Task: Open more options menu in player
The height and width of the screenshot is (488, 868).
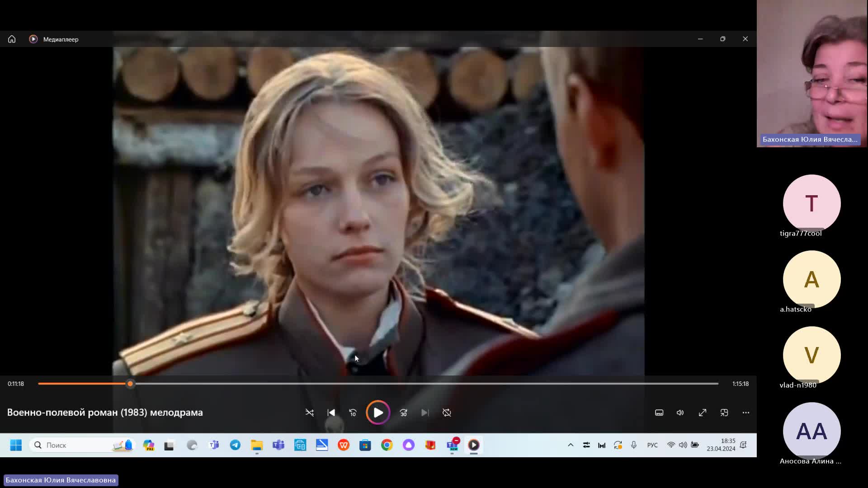Action: [746, 413]
